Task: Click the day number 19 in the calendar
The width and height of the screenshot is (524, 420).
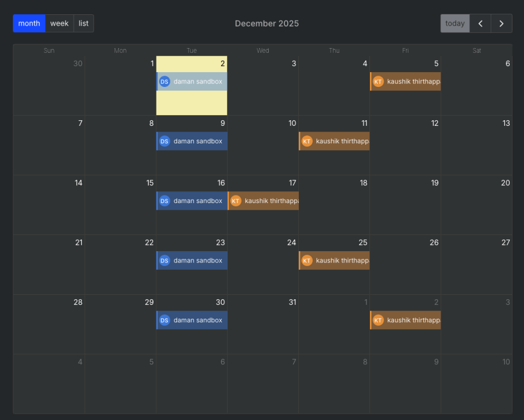Action: coord(434,183)
